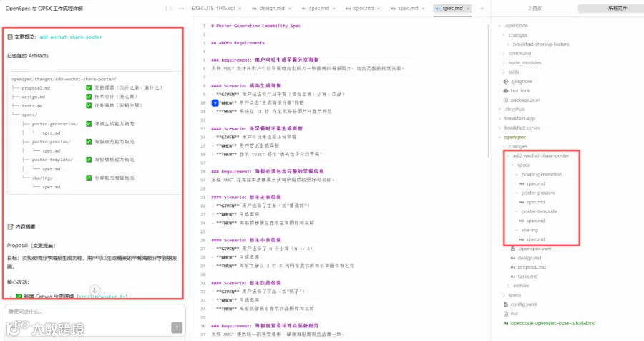644x341 pixels.
Task: Open opencode-openspec-opsx-tutorial.md file
Action: tap(552, 323)
